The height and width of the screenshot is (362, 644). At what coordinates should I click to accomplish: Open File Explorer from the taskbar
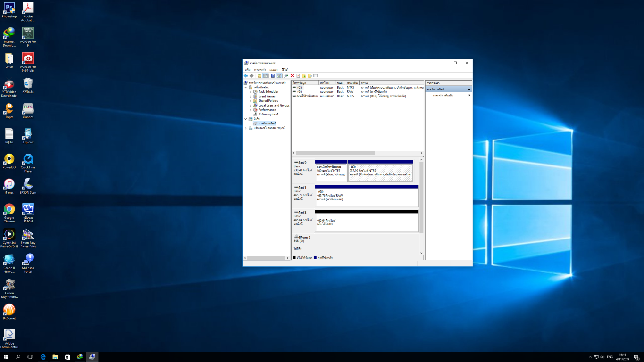pyautogui.click(x=55, y=357)
